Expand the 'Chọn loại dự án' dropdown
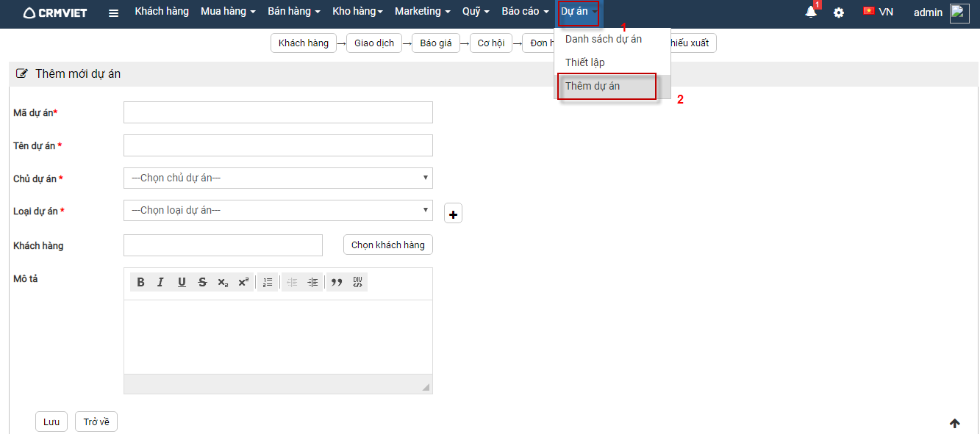This screenshot has height=434, width=980. (278, 211)
